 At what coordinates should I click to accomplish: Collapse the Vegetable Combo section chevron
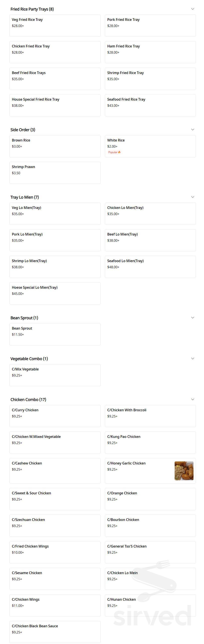tap(192, 359)
